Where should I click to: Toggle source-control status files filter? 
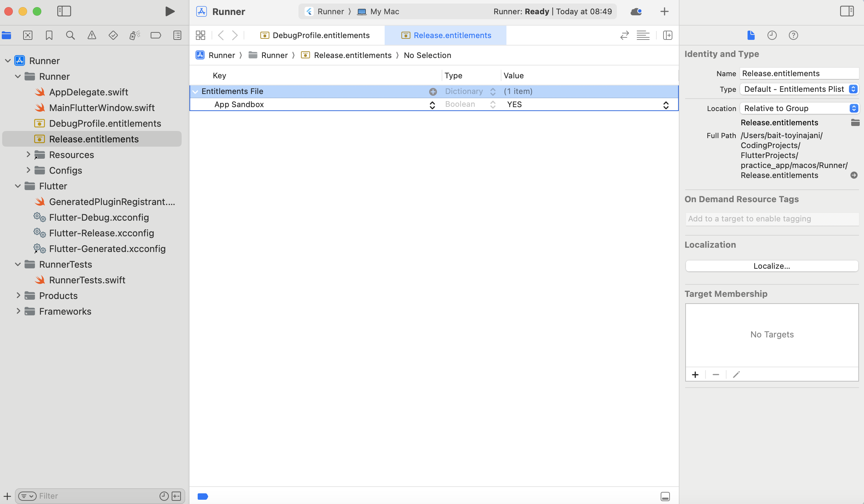click(176, 496)
